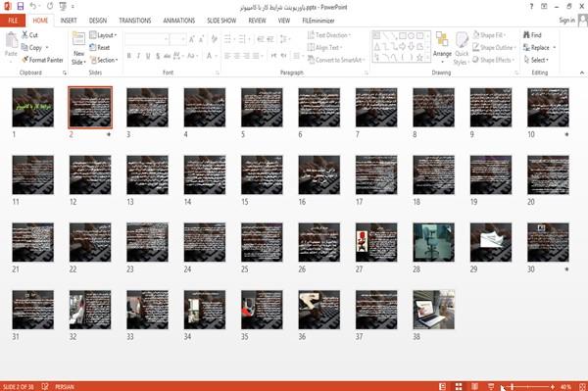Select slide 16 thumbnail
This screenshot has height=391, width=588.
click(x=319, y=174)
